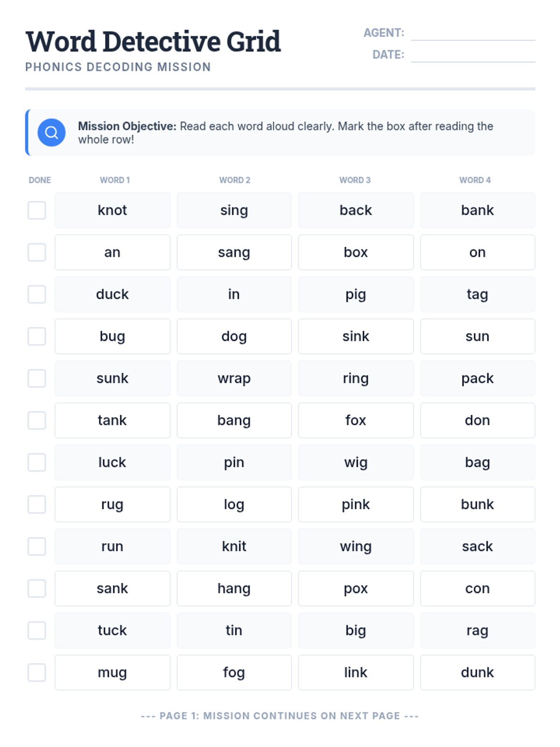Image resolution: width=560 pixels, height=747 pixels.
Task: Click the Agent name line
Action: [472, 34]
